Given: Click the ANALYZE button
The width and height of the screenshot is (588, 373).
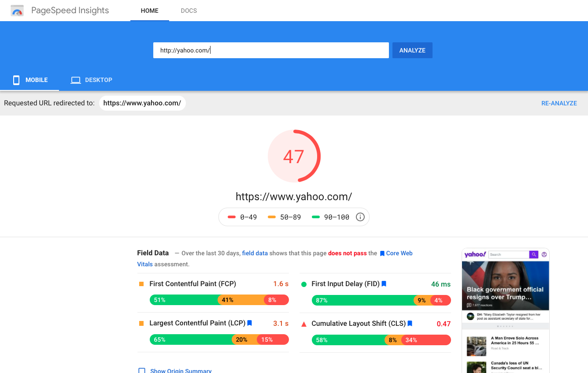Looking at the screenshot, I should coord(412,50).
